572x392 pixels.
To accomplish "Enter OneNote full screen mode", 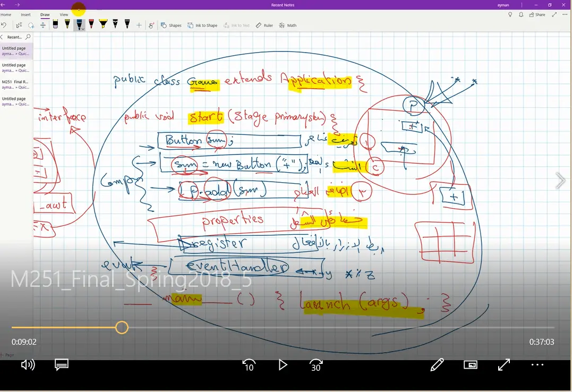I will pyautogui.click(x=554, y=14).
